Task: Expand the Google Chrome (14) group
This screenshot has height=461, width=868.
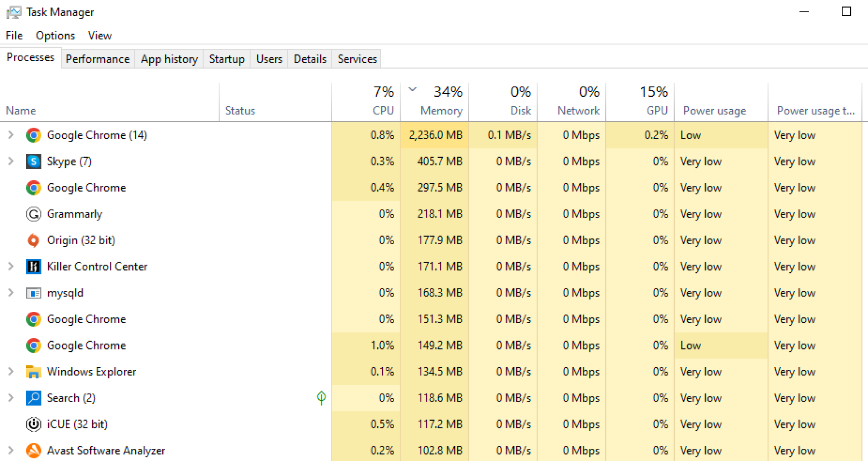Action: tap(11, 135)
